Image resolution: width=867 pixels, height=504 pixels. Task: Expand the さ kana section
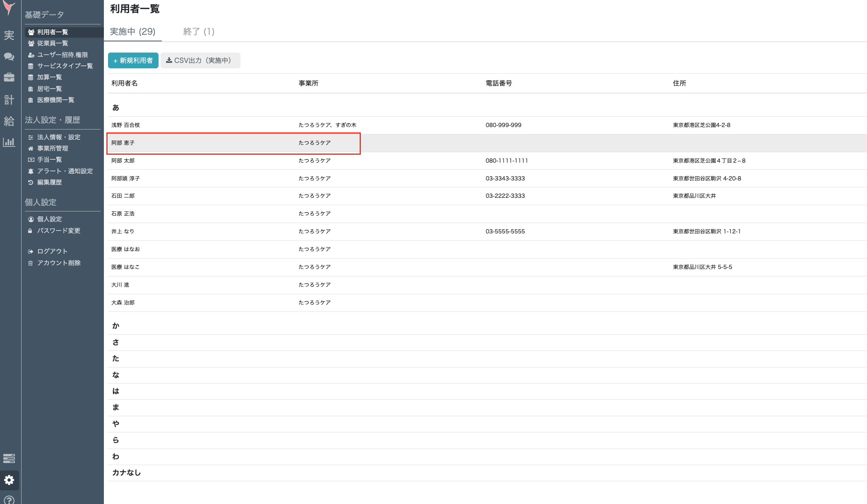pos(116,342)
